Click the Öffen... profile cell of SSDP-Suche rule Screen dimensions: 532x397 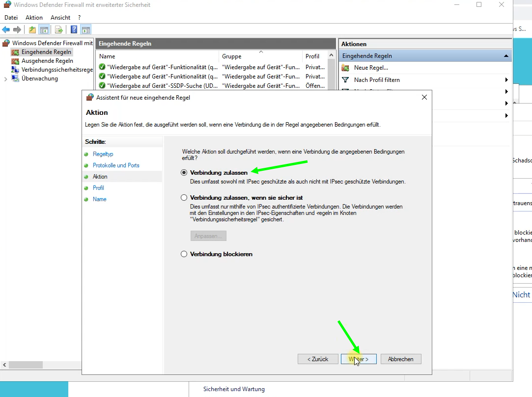click(315, 86)
